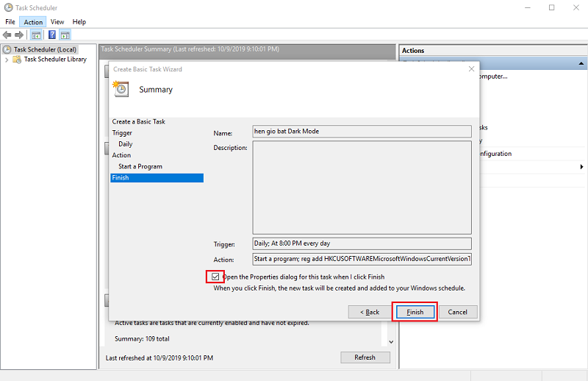Select the Start a Program wizard step
588x381 pixels.
tap(140, 167)
